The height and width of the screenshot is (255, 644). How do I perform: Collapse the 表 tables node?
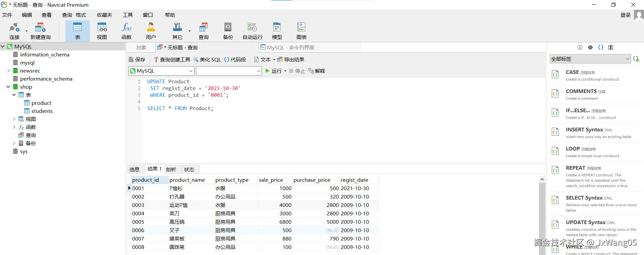[x=14, y=95]
